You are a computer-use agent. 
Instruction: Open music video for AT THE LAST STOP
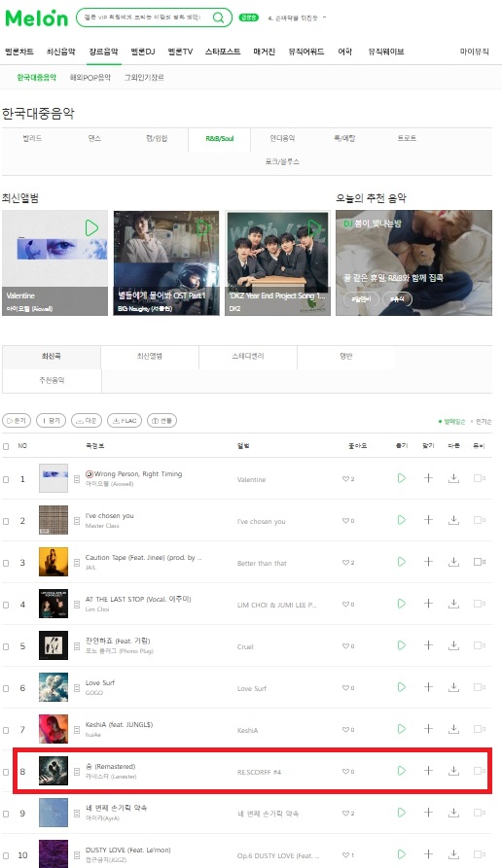pyautogui.click(x=480, y=604)
